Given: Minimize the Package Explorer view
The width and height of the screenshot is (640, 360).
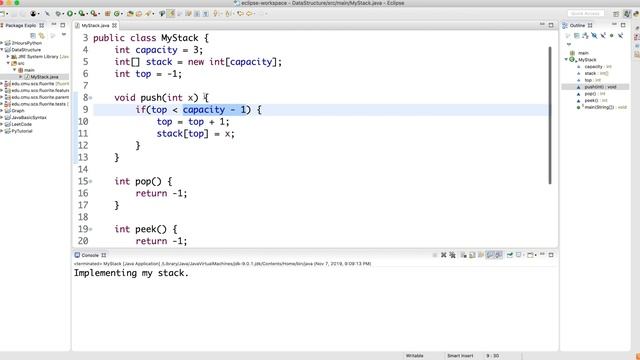Looking at the screenshot, I should pos(54,25).
